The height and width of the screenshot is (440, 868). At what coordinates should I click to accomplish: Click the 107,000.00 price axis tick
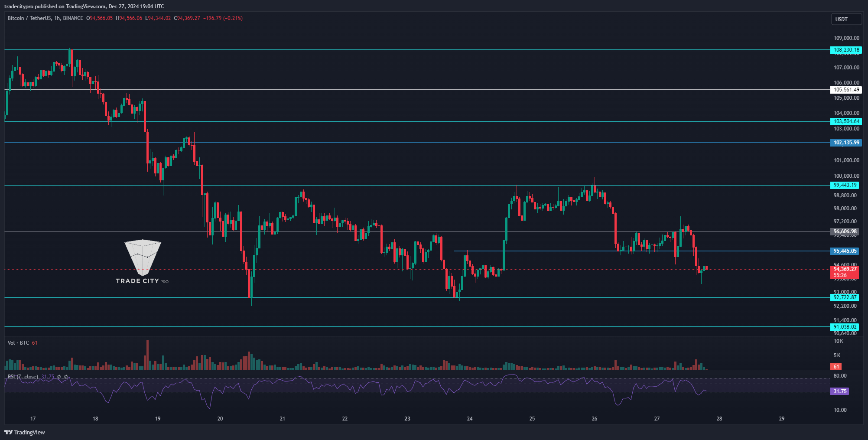click(x=846, y=68)
